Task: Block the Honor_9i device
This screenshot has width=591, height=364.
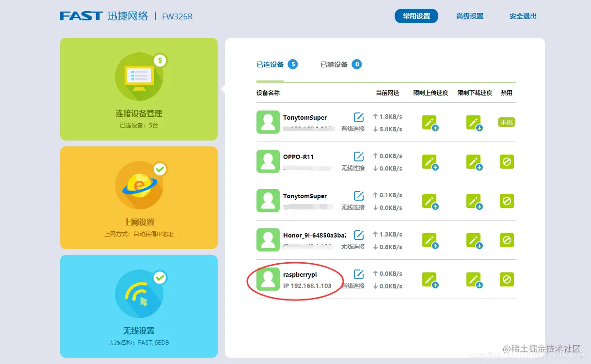Action: pos(507,240)
